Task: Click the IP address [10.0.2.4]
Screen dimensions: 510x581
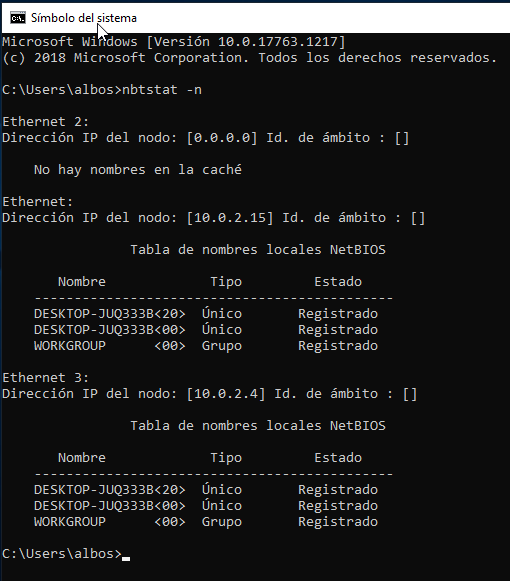Action: point(226,394)
